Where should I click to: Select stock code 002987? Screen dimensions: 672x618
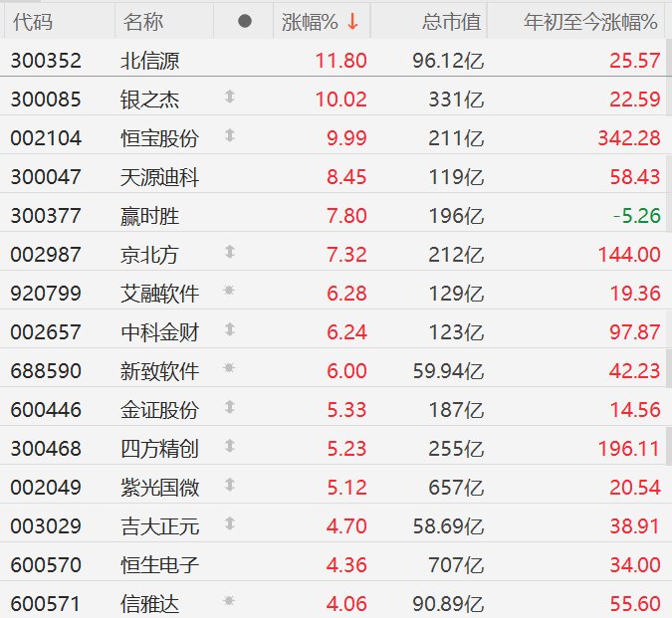click(46, 255)
